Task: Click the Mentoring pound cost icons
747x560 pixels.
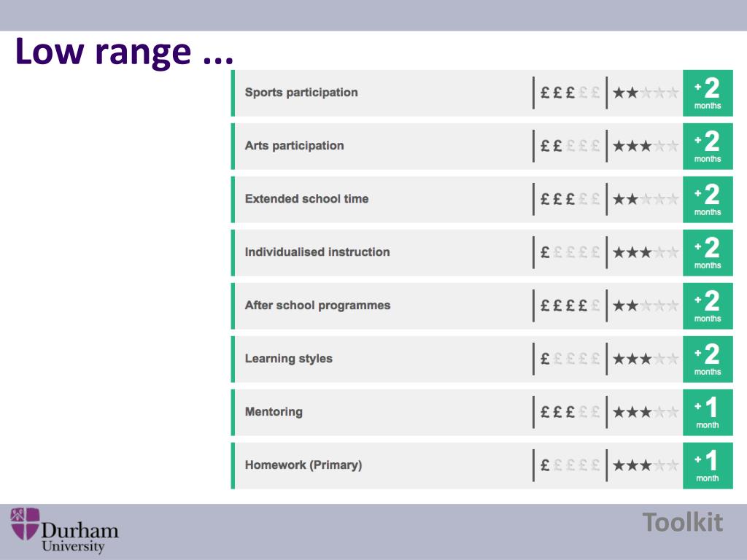Action: 570,412
